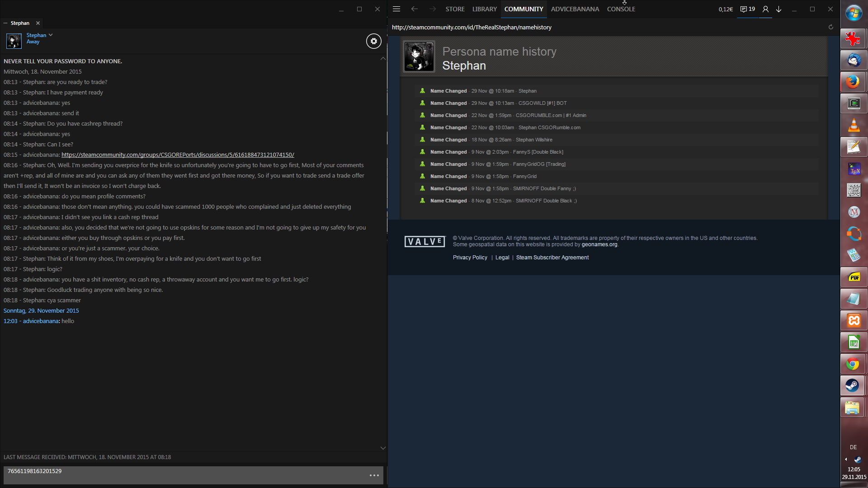Open the CSGOREPorts discussion link
This screenshot has width=868, height=488.
178,155
